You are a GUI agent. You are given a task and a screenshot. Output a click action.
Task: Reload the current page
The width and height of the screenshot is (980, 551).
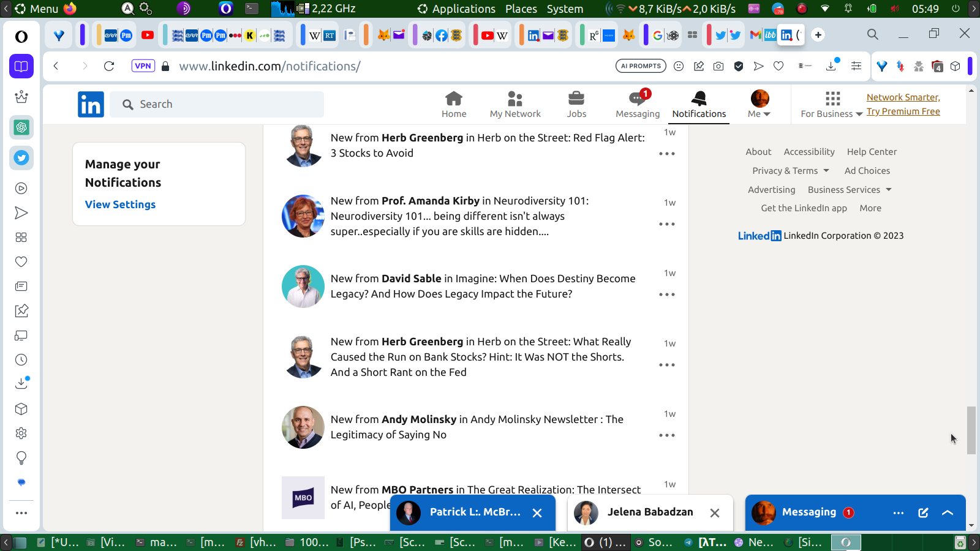109,66
